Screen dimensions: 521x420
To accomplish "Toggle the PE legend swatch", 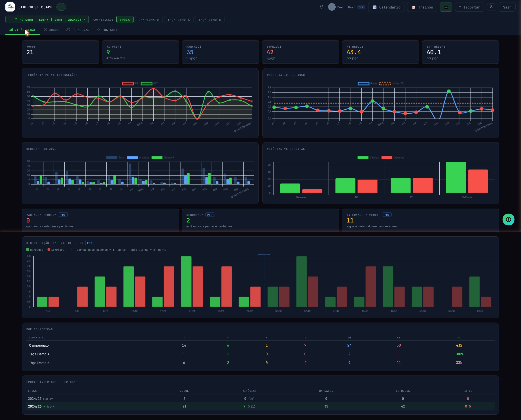I will (128, 83).
